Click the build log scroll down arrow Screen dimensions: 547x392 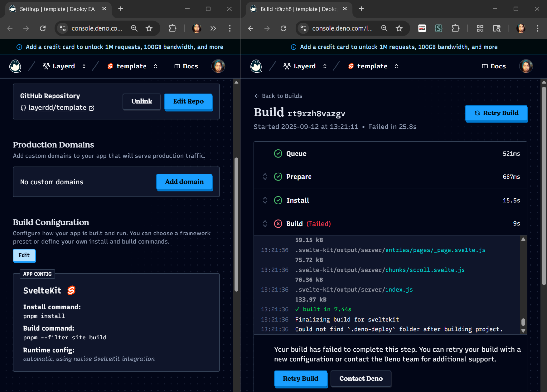point(523,331)
